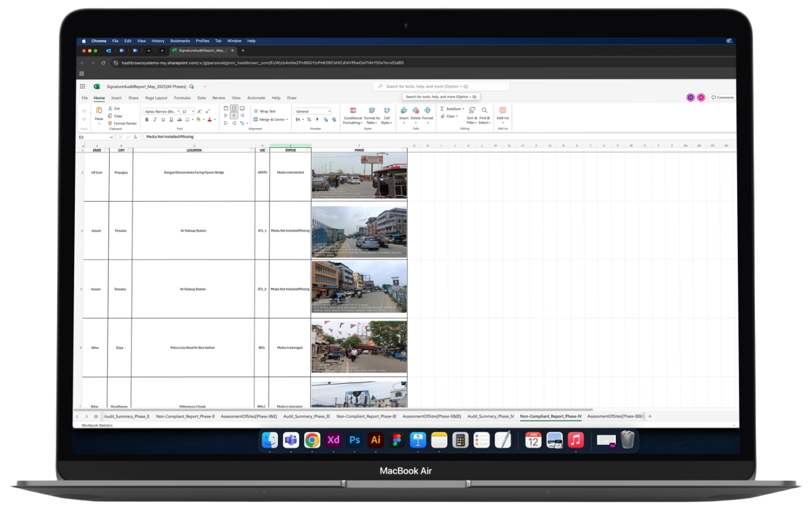Click the font color red swatch
The height and width of the screenshot is (514, 812).
pos(208,119)
